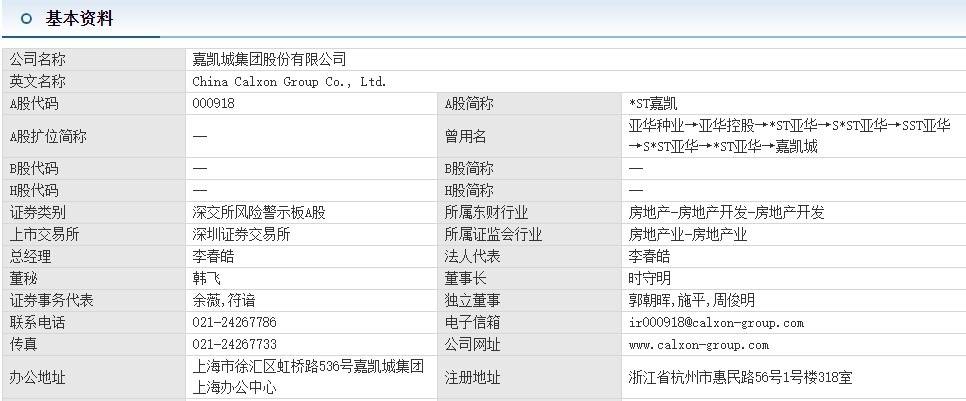Click the 办公地址 label
966x401 pixels.
tap(37, 378)
